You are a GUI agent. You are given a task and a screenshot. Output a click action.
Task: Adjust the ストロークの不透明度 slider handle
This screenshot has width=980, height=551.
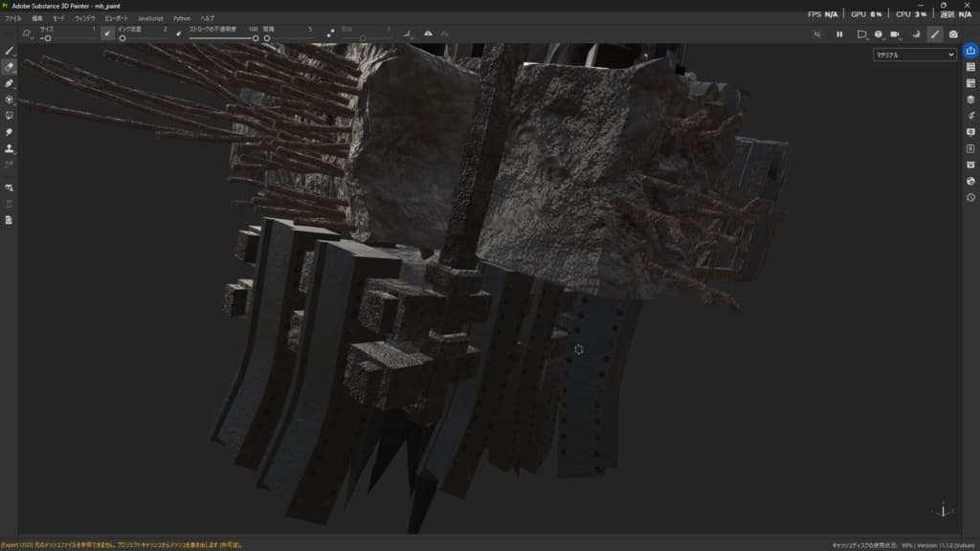coord(256,38)
